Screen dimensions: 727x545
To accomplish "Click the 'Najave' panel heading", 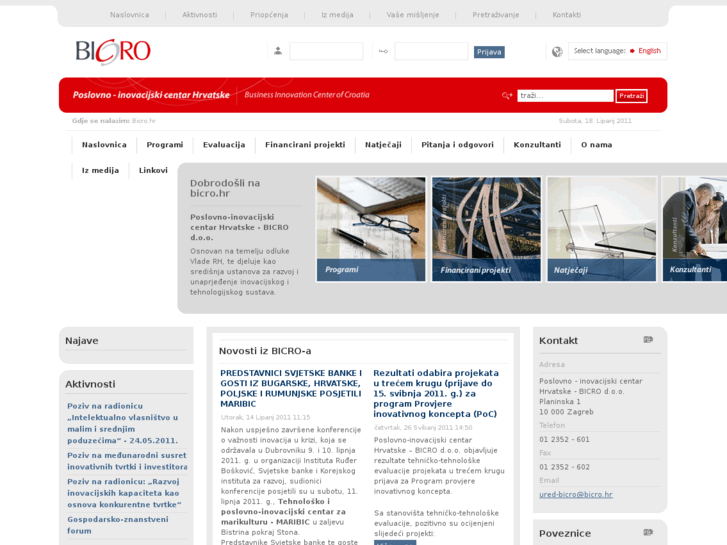I will [x=82, y=340].
